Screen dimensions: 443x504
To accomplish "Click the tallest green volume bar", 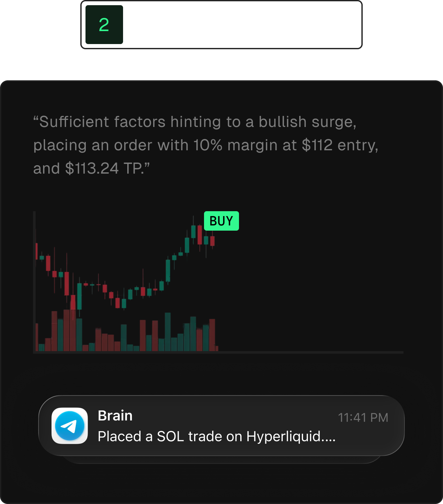I will 168,331.
